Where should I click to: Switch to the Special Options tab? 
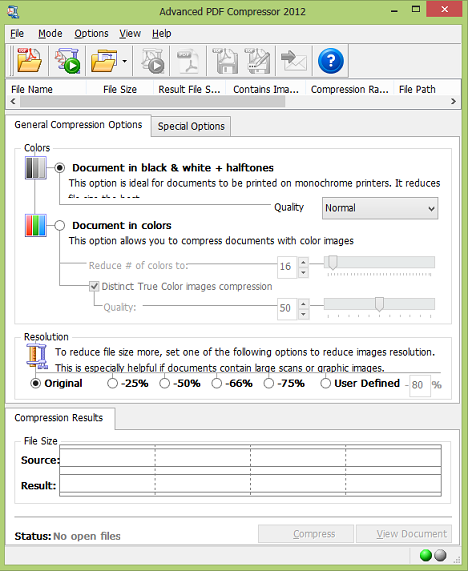[x=191, y=126]
